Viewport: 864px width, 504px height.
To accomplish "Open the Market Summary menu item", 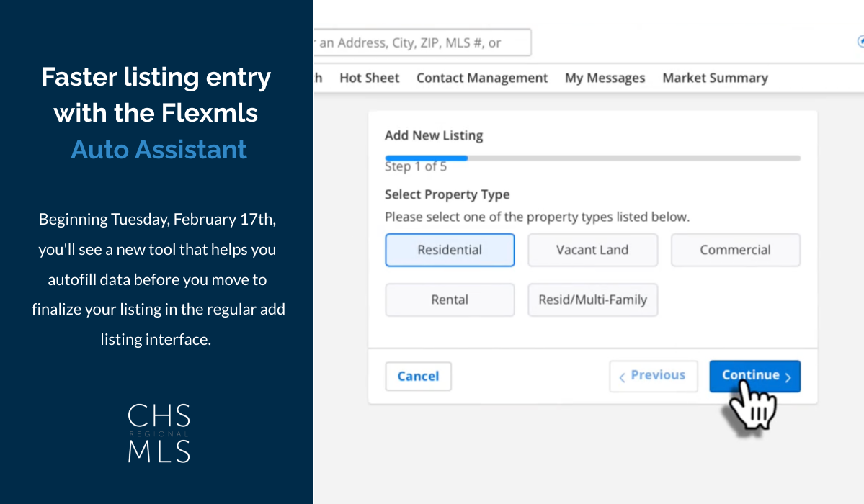I will coord(715,78).
